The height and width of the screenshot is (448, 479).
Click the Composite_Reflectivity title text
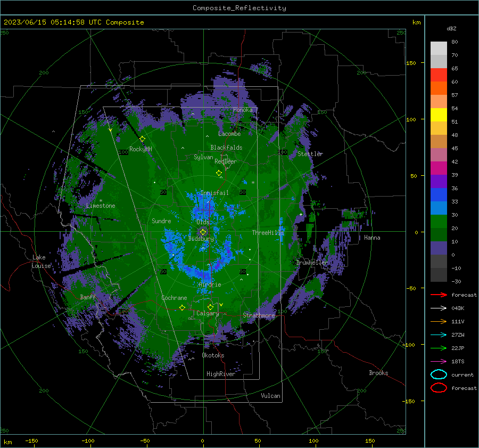[240, 8]
